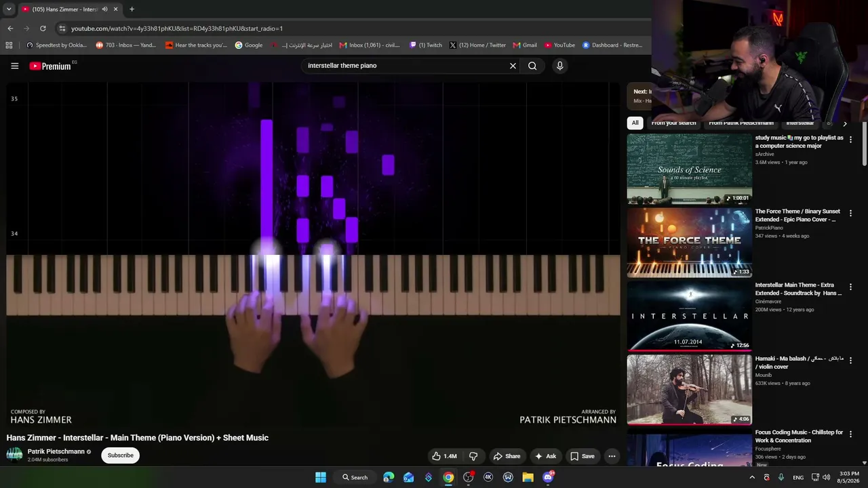Viewport: 868px width, 488px height.
Task: Open the Twitch bookmark
Action: click(425, 45)
